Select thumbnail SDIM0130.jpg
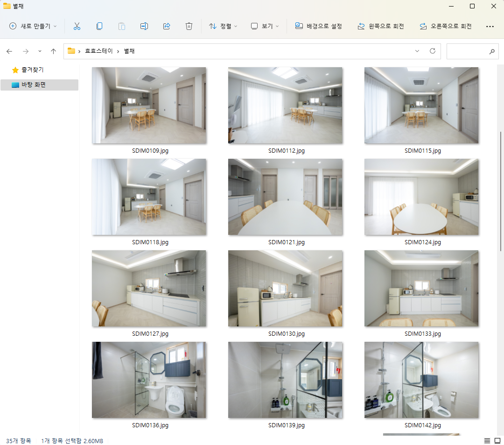504x445 pixels. coord(285,289)
